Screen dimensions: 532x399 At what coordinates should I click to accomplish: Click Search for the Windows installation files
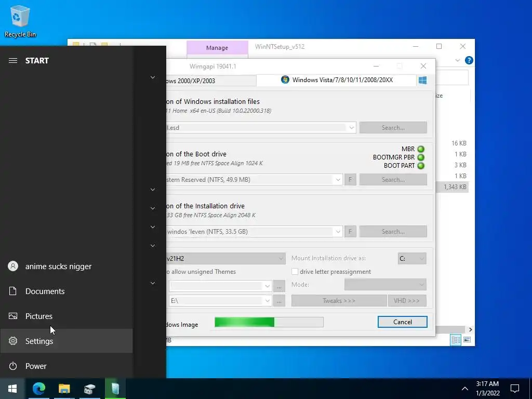point(393,128)
